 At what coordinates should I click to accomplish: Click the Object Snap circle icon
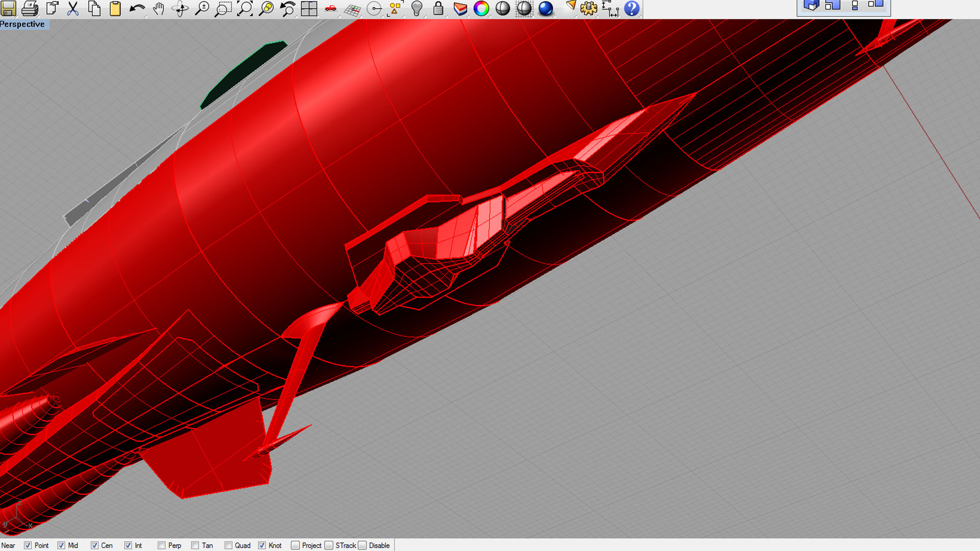[x=374, y=8]
